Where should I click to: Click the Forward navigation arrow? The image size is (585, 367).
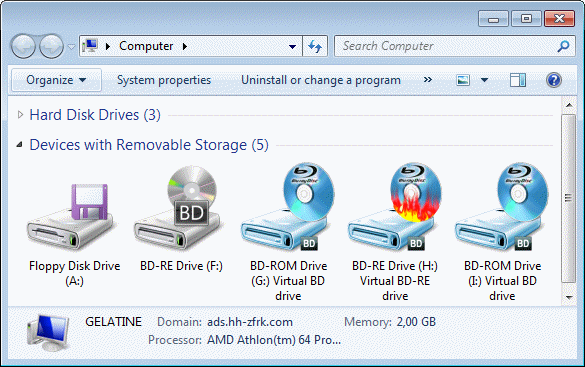(x=51, y=46)
